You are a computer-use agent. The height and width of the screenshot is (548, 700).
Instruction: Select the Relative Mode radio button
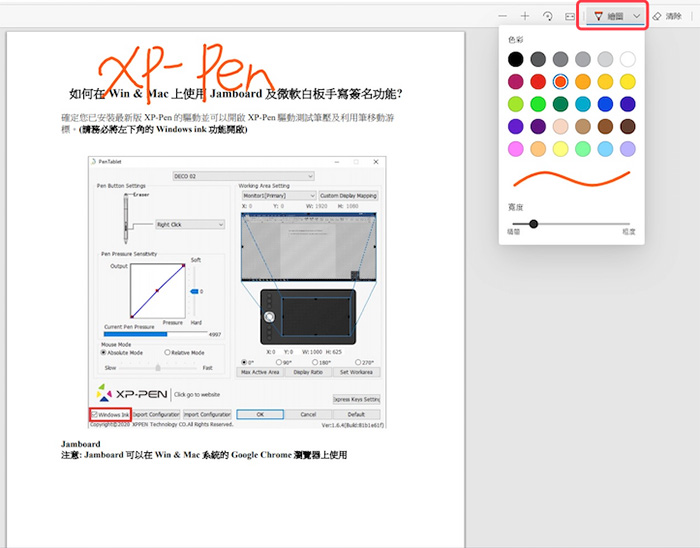click(167, 353)
